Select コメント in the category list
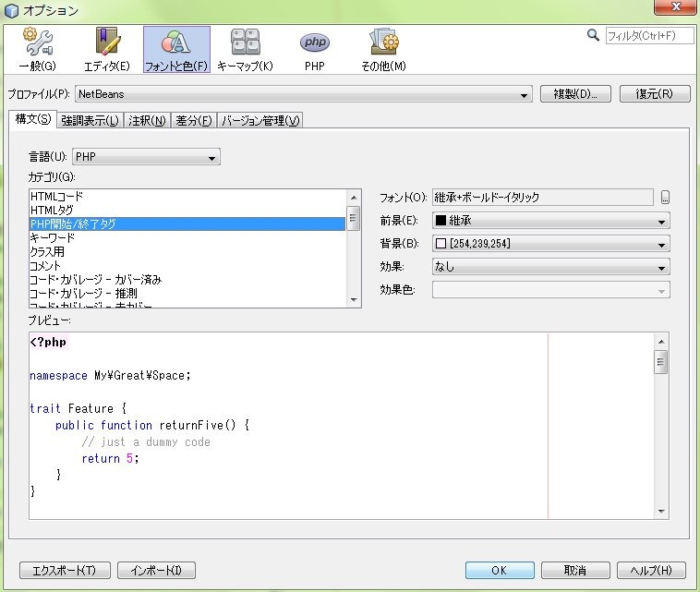The image size is (700, 592). coord(187,266)
